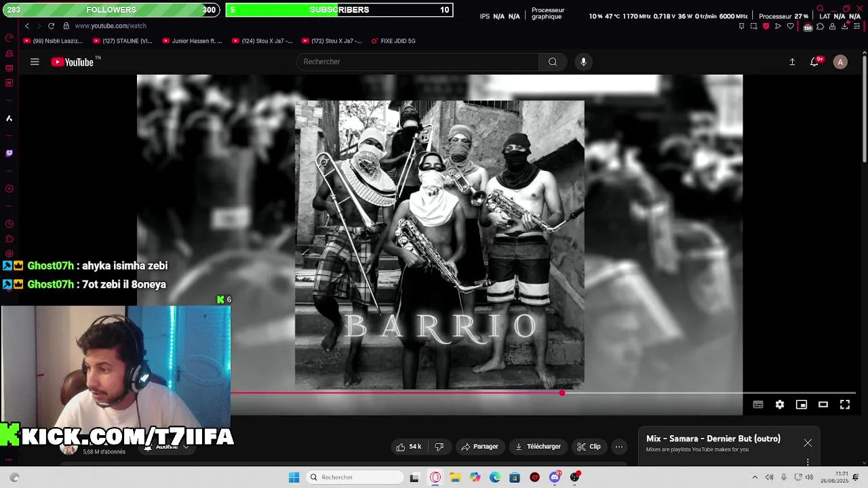This screenshot has height=488, width=868.
Task: Open the (124) Stou X Ja7 bookmark
Action: (262, 41)
